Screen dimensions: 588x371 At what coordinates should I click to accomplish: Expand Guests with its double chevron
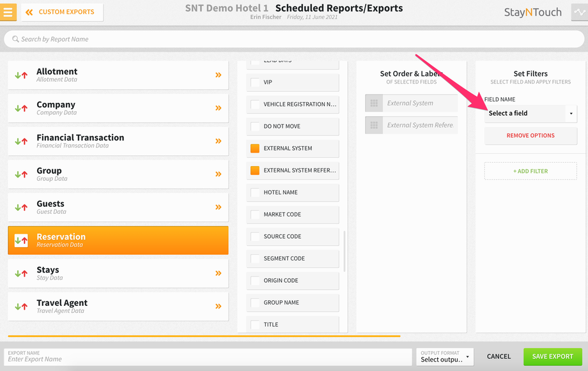pos(218,207)
